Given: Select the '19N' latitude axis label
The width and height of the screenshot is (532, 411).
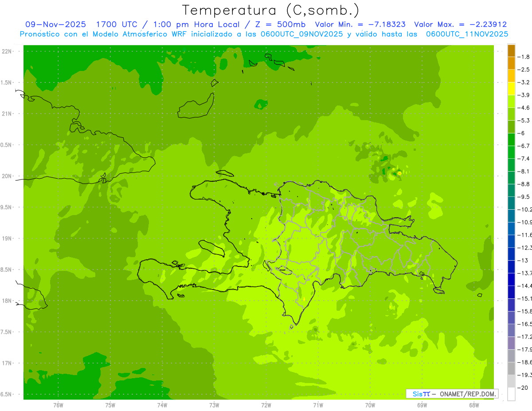Looking at the screenshot, I should tap(7, 239).
